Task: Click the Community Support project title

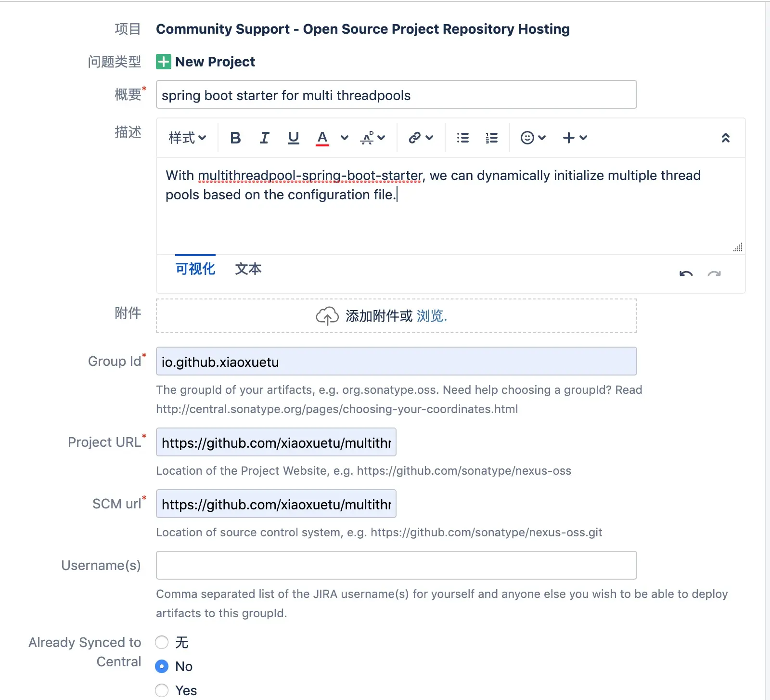Action: [x=363, y=29]
